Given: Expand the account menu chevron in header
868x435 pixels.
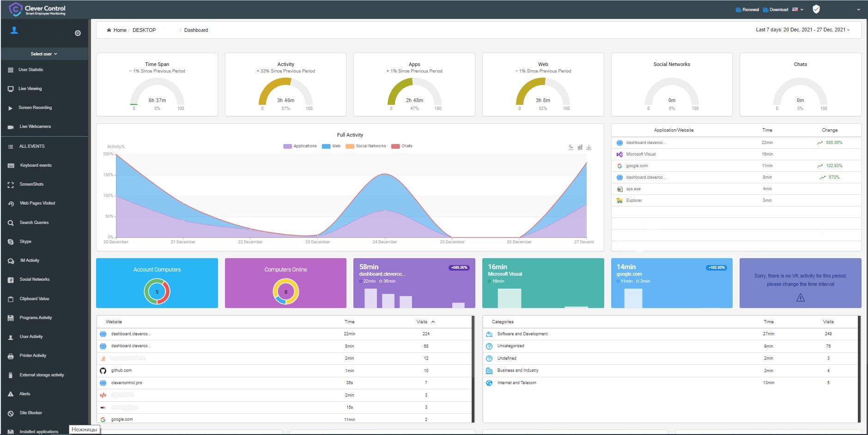Looking at the screenshot, I should [x=859, y=9].
